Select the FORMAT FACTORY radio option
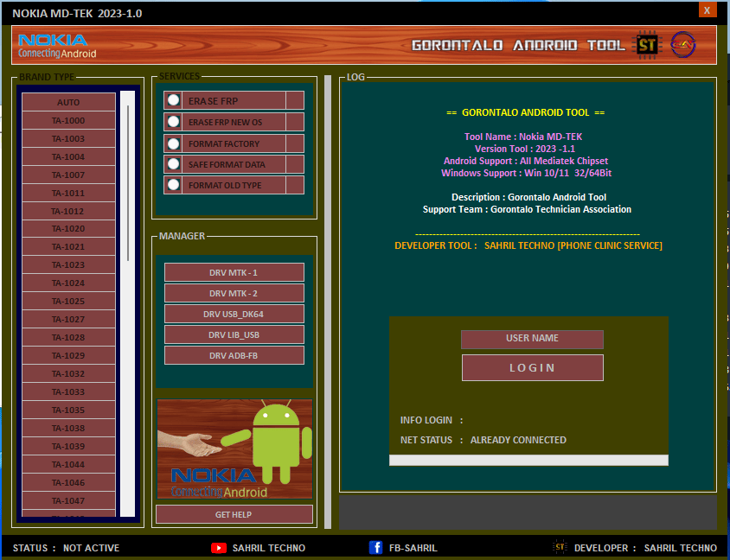This screenshot has height=560, width=730. pyautogui.click(x=173, y=143)
